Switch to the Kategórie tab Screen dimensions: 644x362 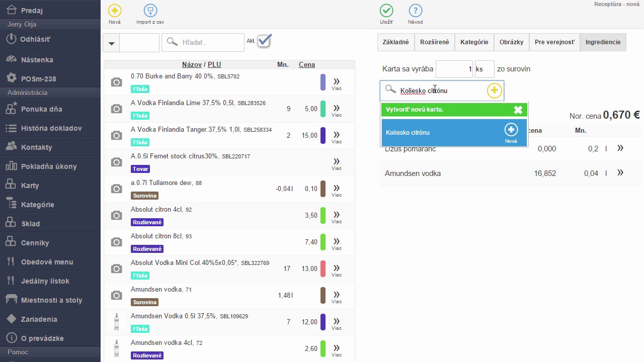click(474, 42)
